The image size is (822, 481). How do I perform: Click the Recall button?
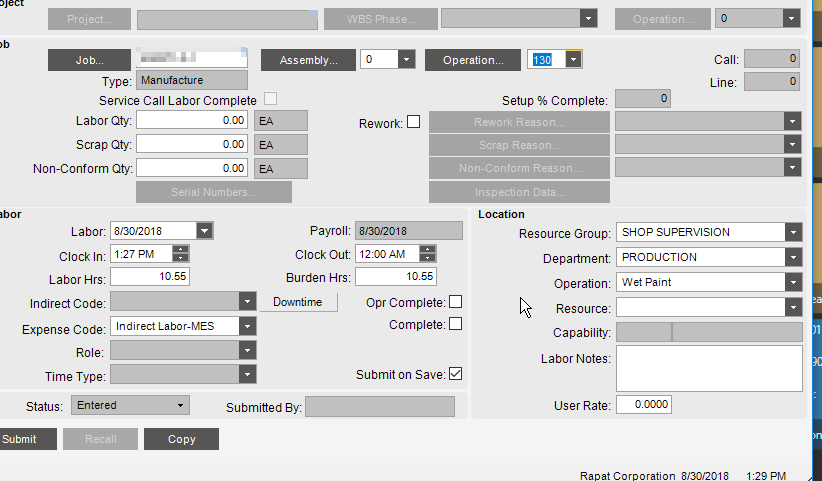(101, 439)
